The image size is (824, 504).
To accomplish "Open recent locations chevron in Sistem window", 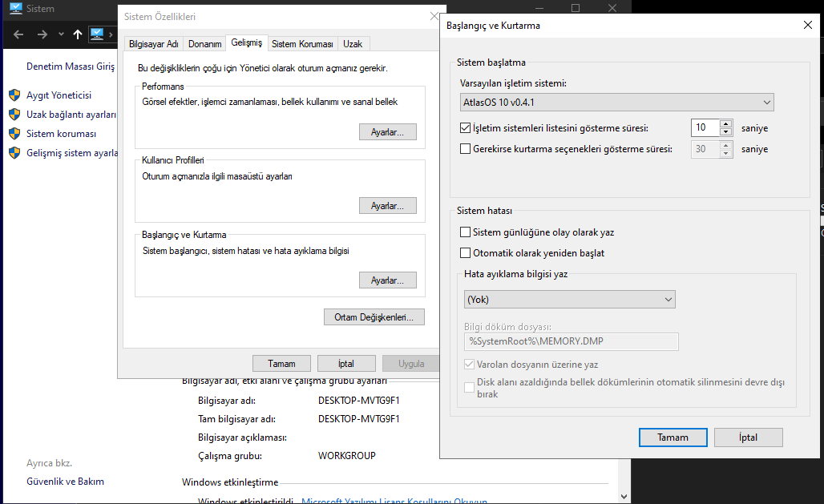I will (61, 34).
